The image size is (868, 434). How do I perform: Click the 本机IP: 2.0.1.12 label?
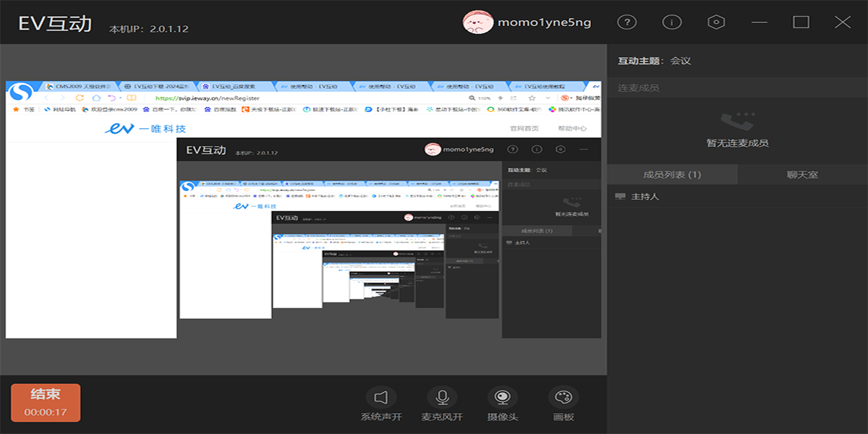tap(148, 30)
